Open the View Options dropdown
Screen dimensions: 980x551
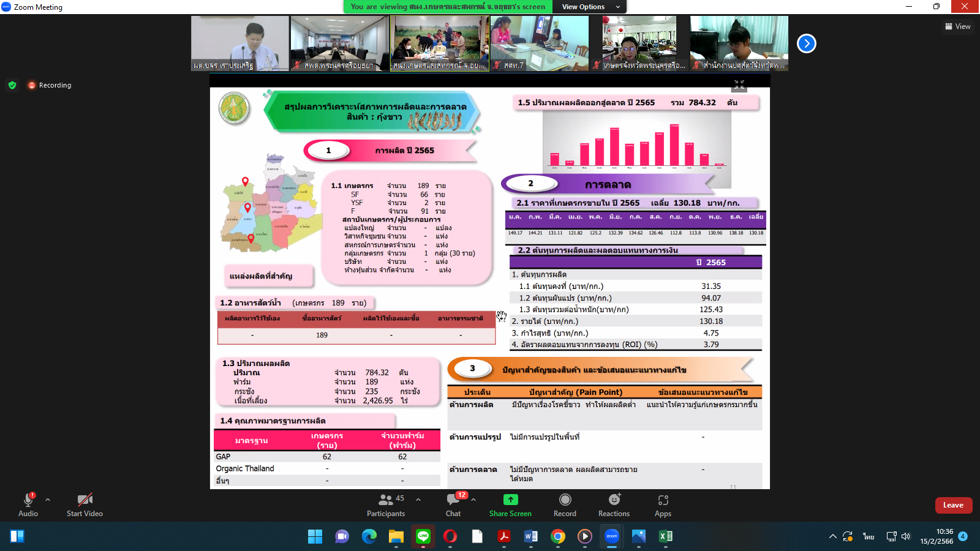point(590,7)
